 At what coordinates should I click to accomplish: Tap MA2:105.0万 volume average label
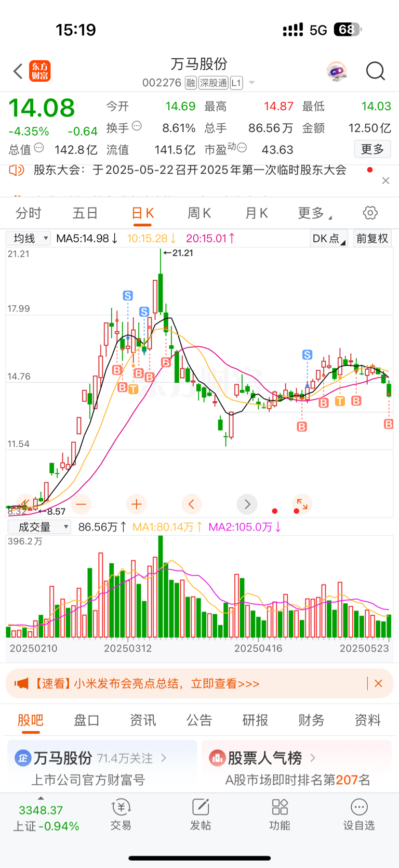point(245,527)
